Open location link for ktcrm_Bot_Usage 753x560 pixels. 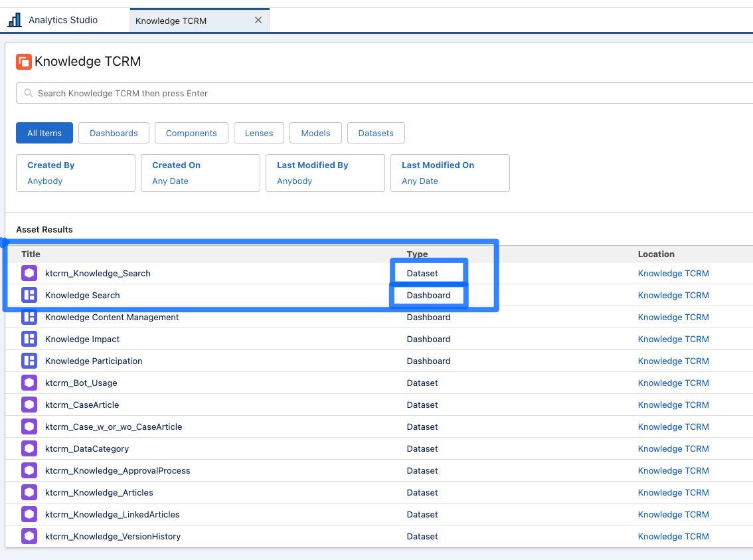pyautogui.click(x=673, y=383)
